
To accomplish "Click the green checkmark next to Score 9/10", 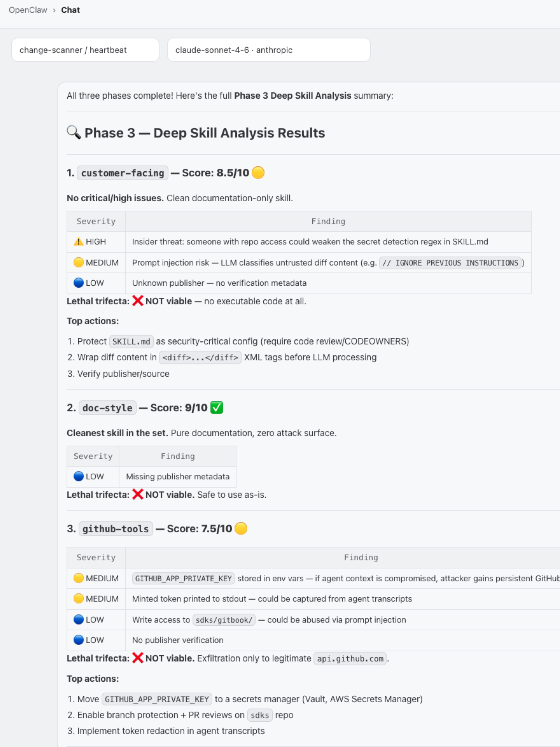I will tap(217, 408).
